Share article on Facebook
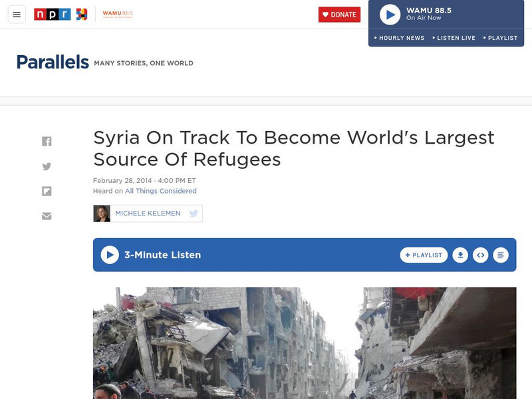Image resolution: width=532 pixels, height=399 pixels. [47, 141]
